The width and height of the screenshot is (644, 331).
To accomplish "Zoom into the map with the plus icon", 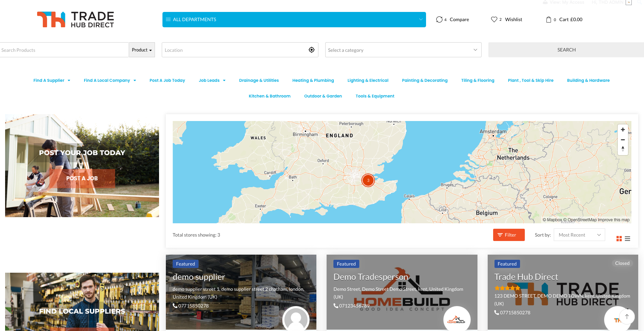I will click(623, 130).
